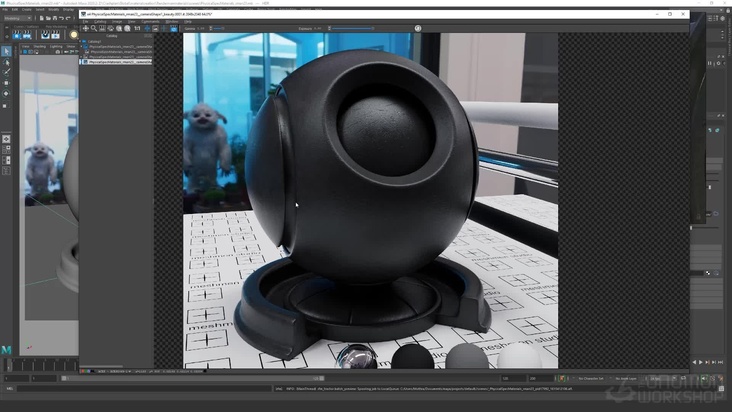Image resolution: width=732 pixels, height=412 pixels.
Task: Adjust the Exposure slider in viewer toolbar
Action: click(352, 28)
